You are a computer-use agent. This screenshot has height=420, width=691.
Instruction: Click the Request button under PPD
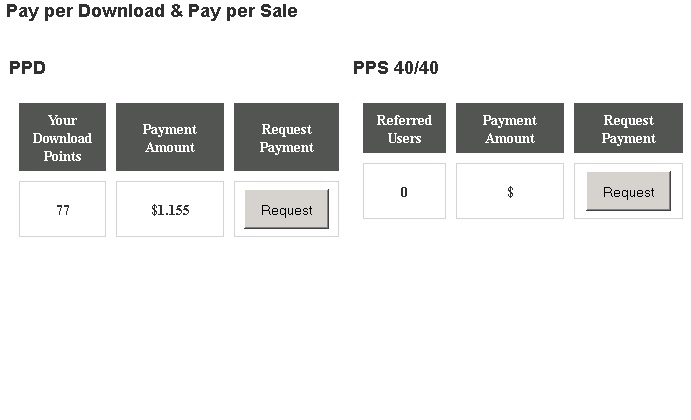(286, 210)
